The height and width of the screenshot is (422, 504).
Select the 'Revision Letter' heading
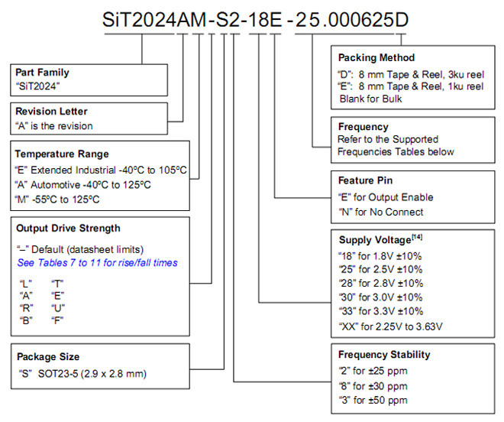tap(51, 112)
